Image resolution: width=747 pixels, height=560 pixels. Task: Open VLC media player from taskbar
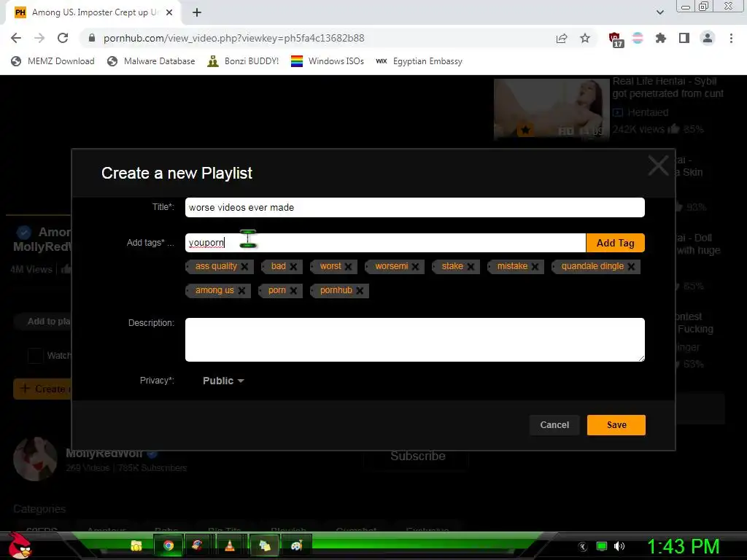coord(230,545)
